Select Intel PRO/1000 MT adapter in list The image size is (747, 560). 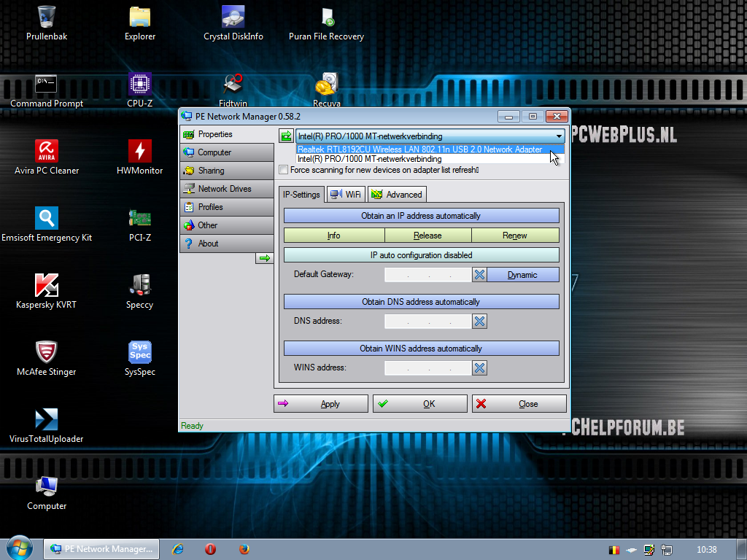[x=430, y=159]
